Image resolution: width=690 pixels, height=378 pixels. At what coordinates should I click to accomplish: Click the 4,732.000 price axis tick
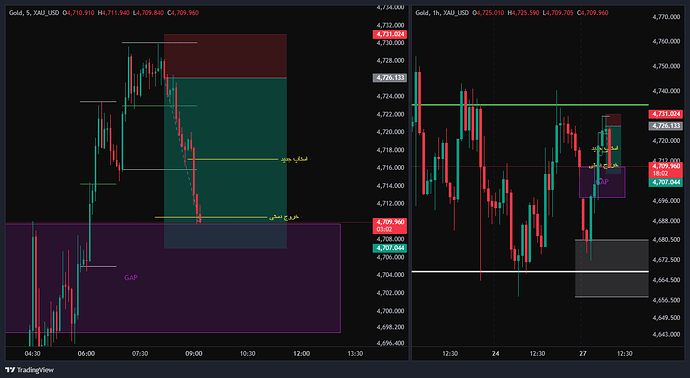[390, 25]
